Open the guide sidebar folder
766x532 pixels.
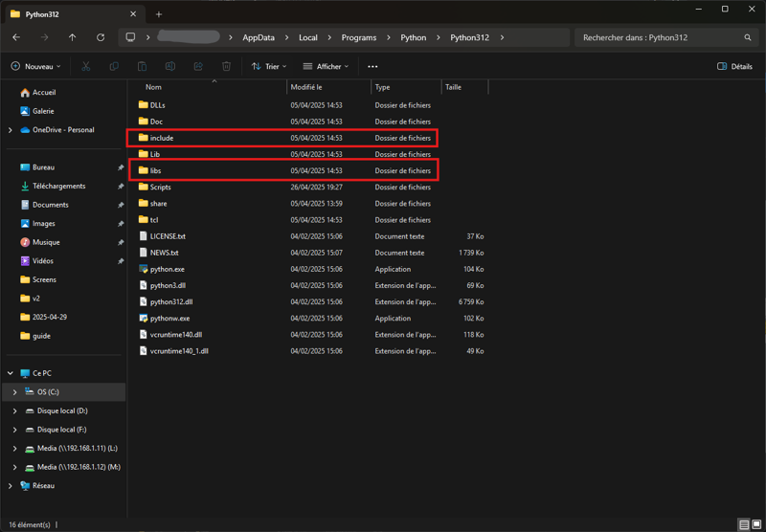coord(35,336)
